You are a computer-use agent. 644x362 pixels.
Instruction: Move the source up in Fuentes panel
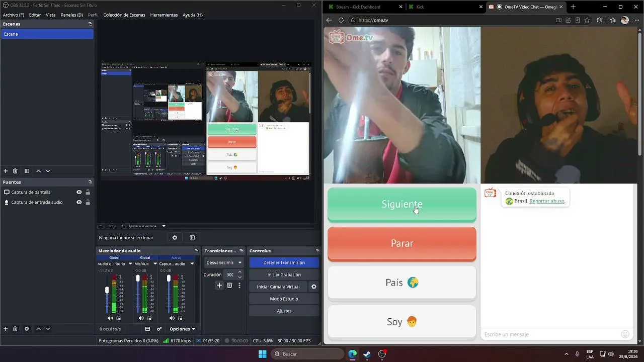38,329
